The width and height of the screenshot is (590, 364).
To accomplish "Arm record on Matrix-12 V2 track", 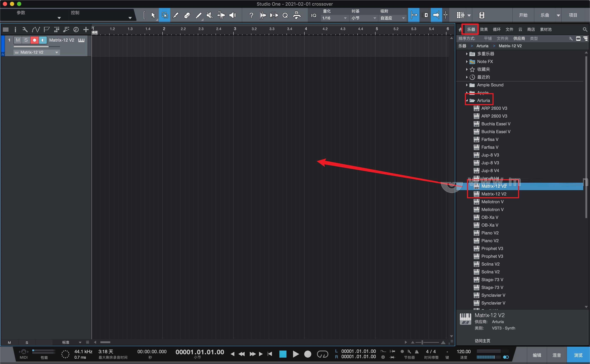I will coord(34,40).
